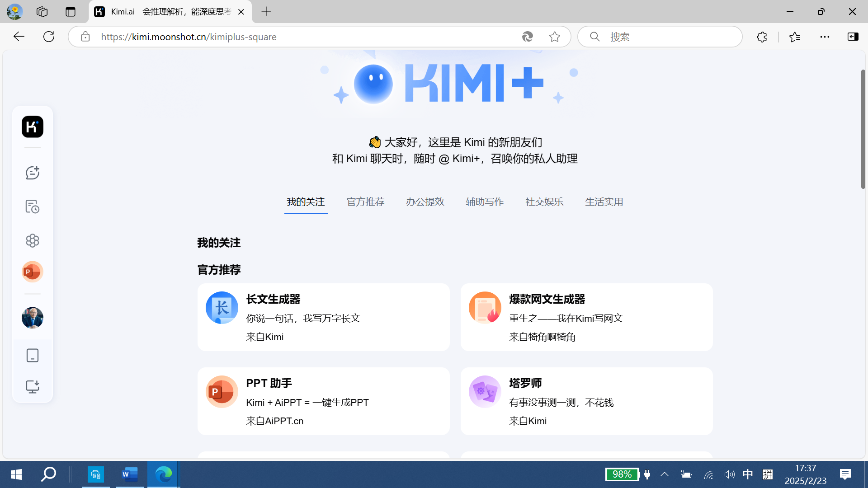Image resolution: width=868 pixels, height=488 pixels.
Task: Go back to previous page
Action: coord(19,37)
